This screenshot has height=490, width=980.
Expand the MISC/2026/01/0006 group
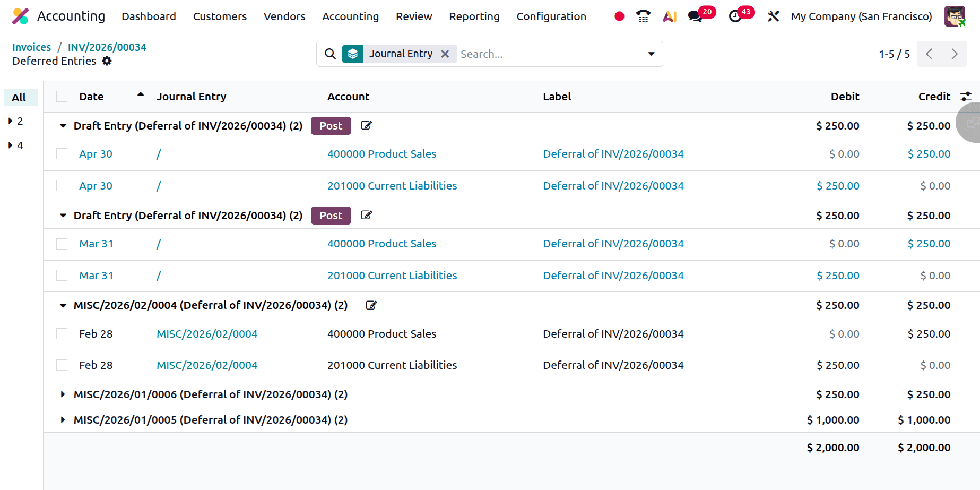click(63, 394)
